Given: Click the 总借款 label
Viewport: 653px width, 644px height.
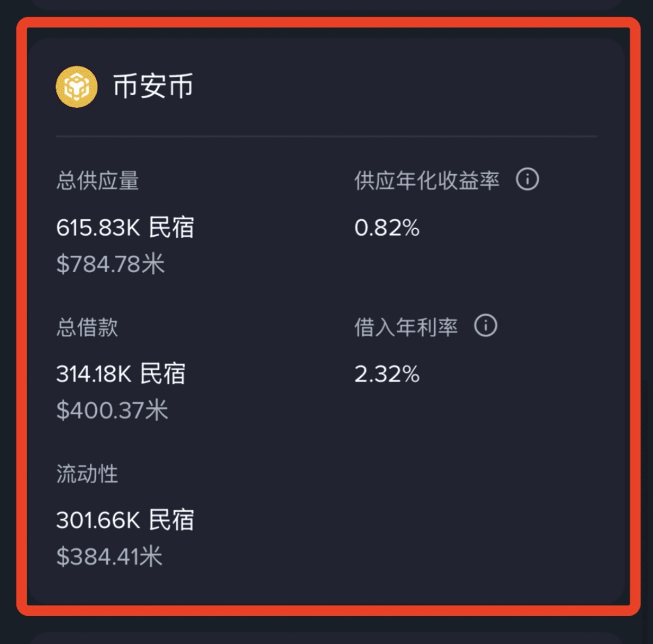Looking at the screenshot, I should click(87, 327).
